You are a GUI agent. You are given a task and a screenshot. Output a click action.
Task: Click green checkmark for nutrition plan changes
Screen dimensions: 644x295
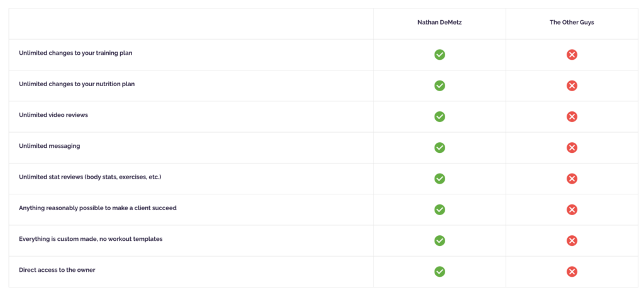(440, 86)
